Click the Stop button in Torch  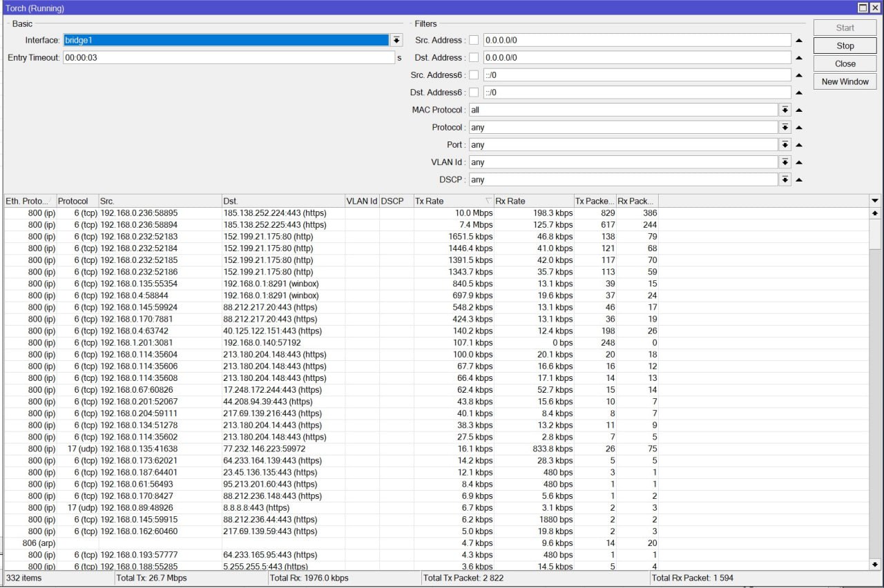[x=845, y=46]
